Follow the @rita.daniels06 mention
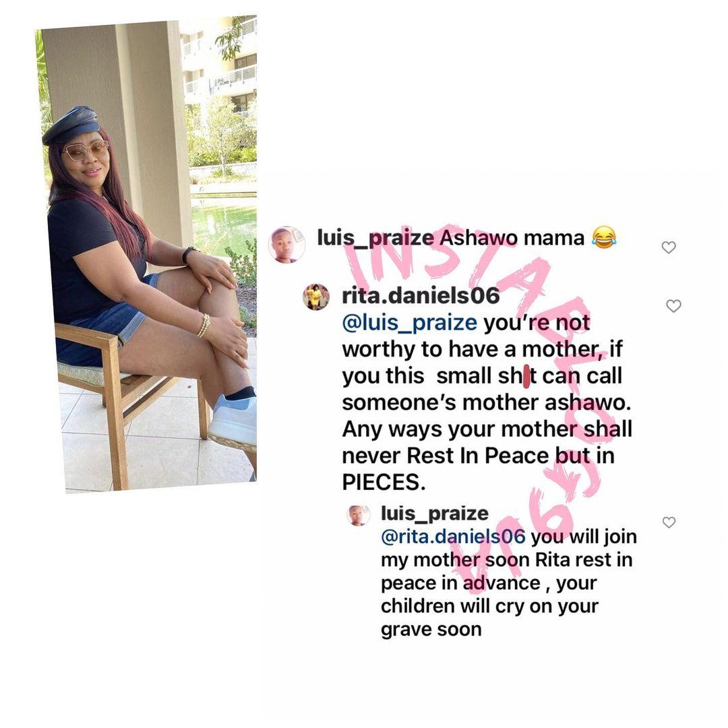This screenshot has height=728, width=728. coord(453,537)
